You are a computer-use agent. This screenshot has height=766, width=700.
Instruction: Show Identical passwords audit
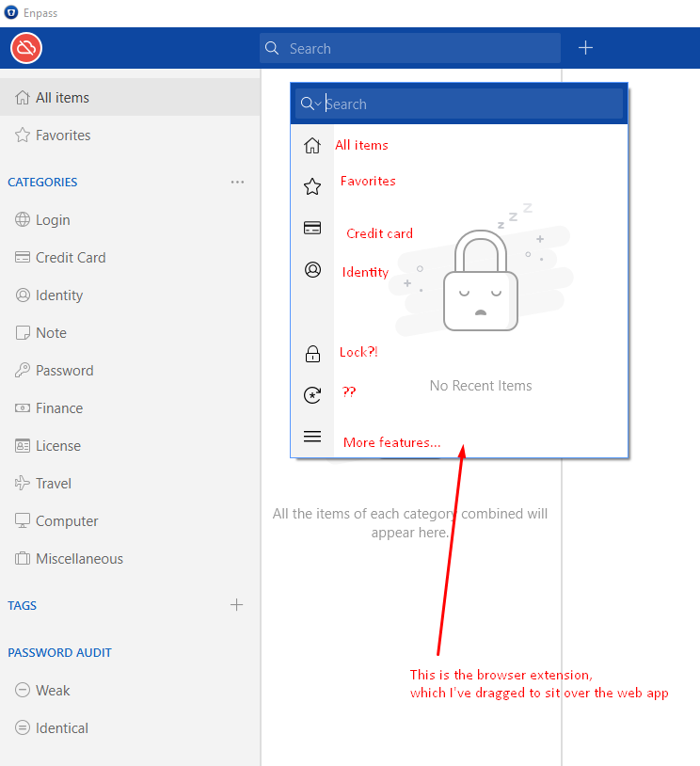coord(130,728)
